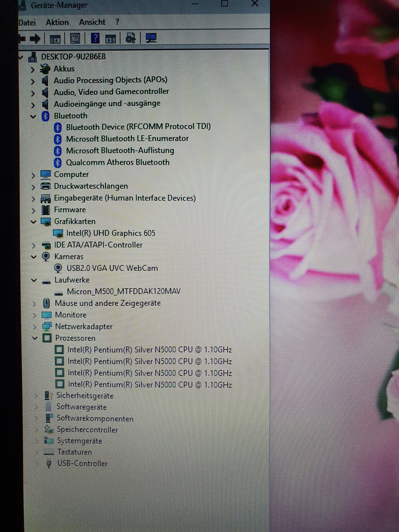Click the Microsoft Bluetooth-Auflistung icon
Screen dimensions: 399x532
(x=58, y=151)
